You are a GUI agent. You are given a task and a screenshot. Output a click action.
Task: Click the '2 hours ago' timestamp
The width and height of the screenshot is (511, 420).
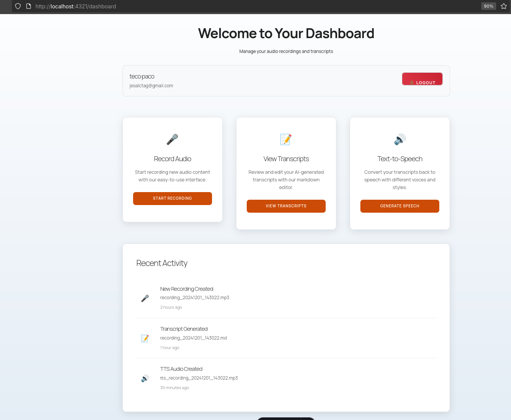[171, 308]
